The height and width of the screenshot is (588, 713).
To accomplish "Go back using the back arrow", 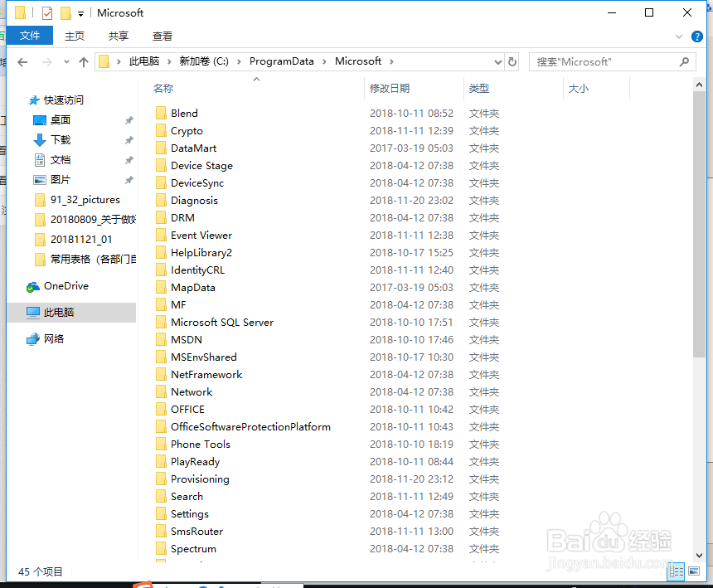I will pyautogui.click(x=22, y=61).
